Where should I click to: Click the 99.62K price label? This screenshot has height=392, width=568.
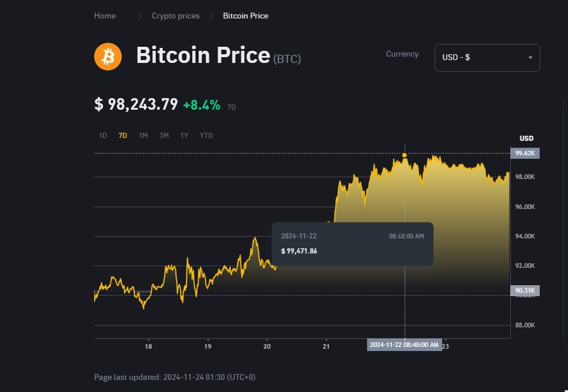525,153
